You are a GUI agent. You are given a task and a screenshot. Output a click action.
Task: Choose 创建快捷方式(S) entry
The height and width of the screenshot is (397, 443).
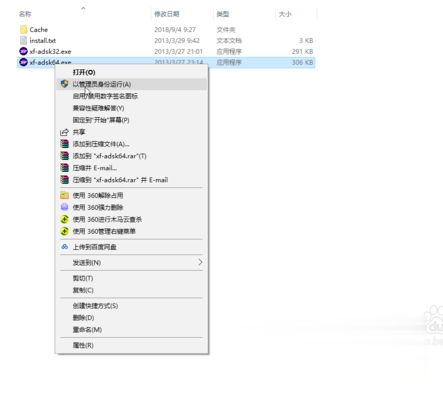(132, 306)
